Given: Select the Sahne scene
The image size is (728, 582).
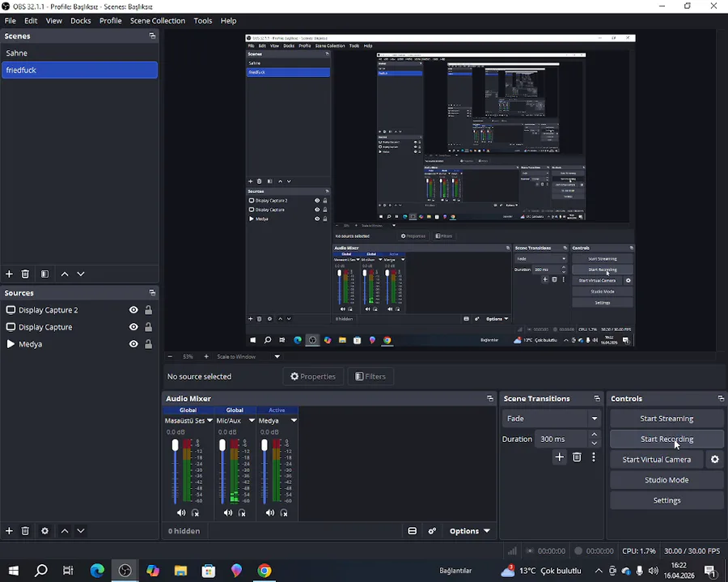Looking at the screenshot, I should click(x=79, y=53).
